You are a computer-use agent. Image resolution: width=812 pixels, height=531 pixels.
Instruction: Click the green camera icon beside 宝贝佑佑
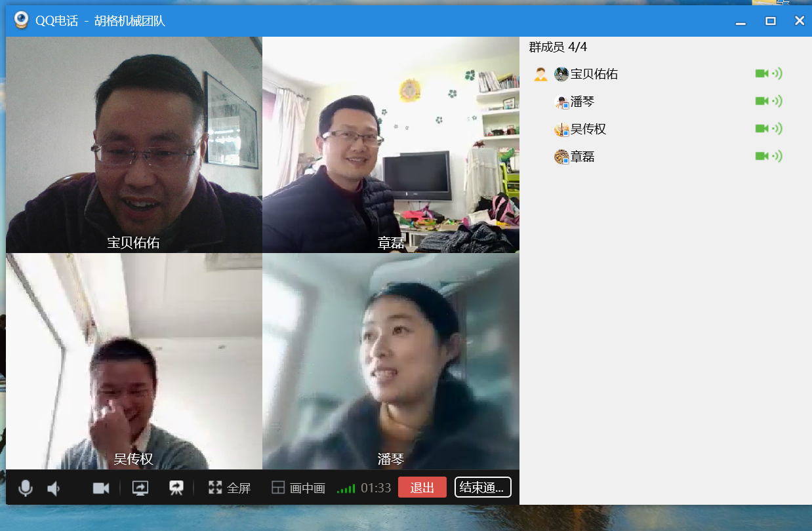(x=761, y=73)
